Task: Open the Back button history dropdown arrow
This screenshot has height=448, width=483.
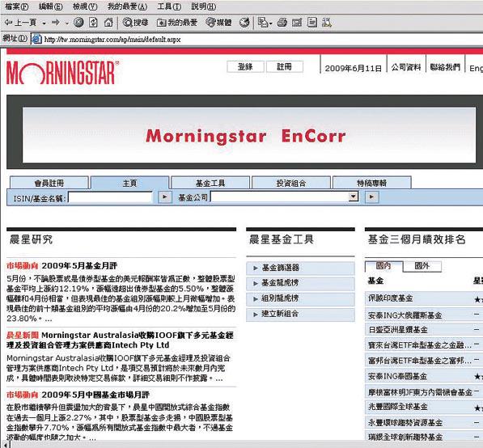Action: point(44,23)
